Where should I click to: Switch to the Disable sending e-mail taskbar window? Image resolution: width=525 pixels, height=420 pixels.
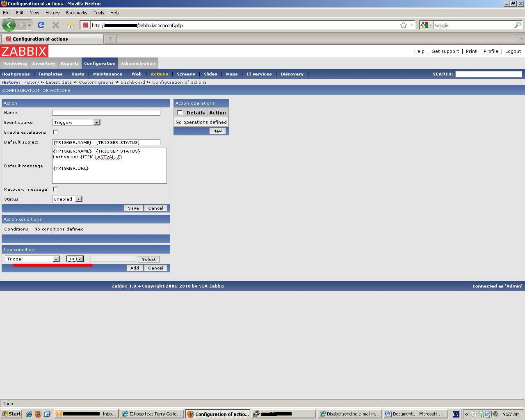pyautogui.click(x=350, y=414)
